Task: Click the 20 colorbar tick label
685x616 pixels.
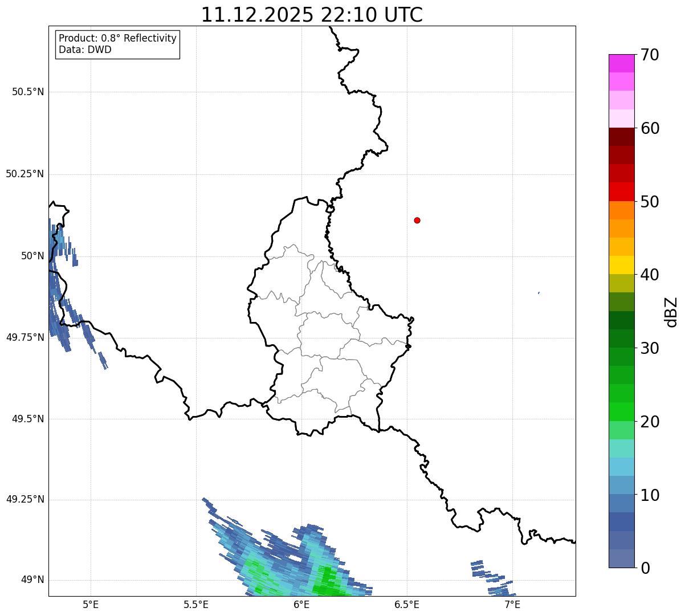Action: [650, 422]
